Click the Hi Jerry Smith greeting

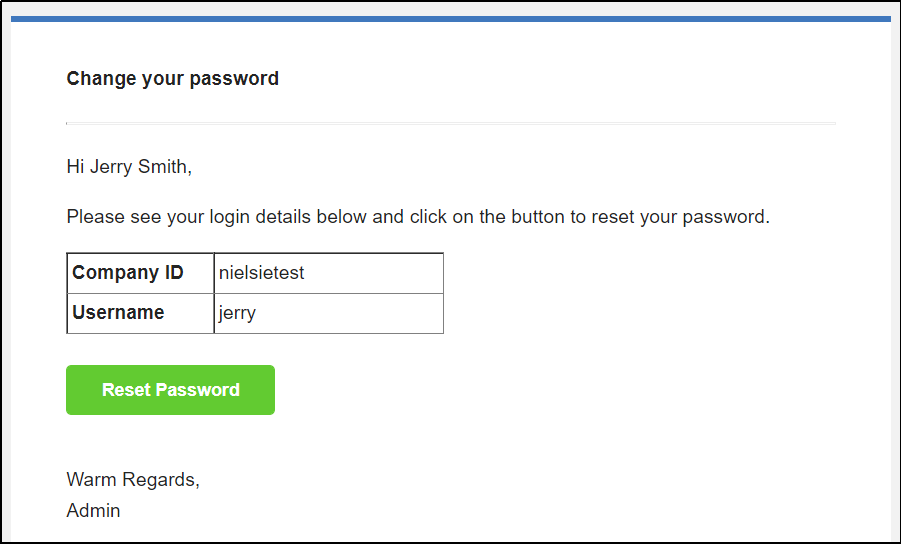129,167
